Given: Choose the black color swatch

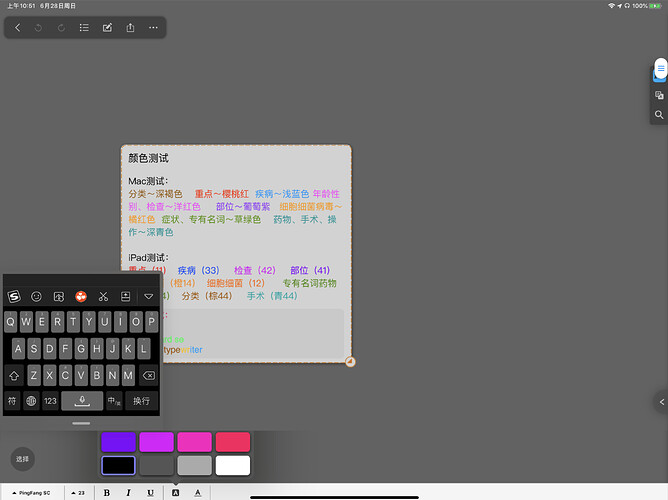Looking at the screenshot, I should [118, 465].
